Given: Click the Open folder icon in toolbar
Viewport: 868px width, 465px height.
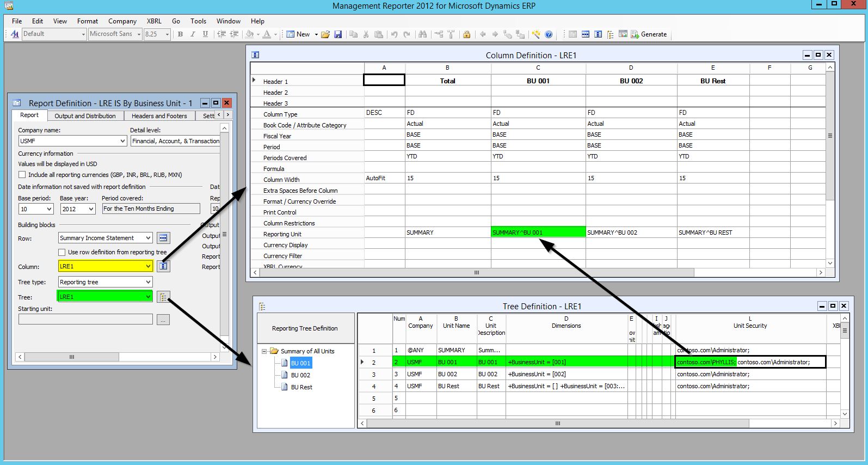Looking at the screenshot, I should tap(325, 34).
